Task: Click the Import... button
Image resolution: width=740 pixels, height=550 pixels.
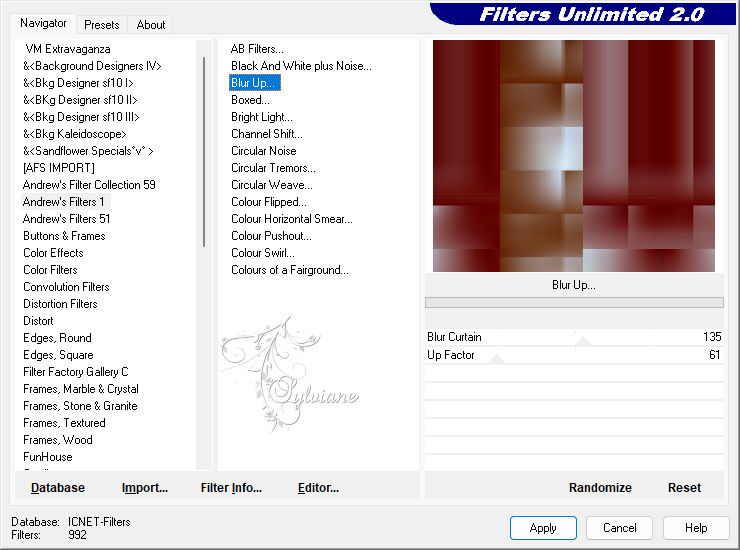Action: pyautogui.click(x=145, y=488)
